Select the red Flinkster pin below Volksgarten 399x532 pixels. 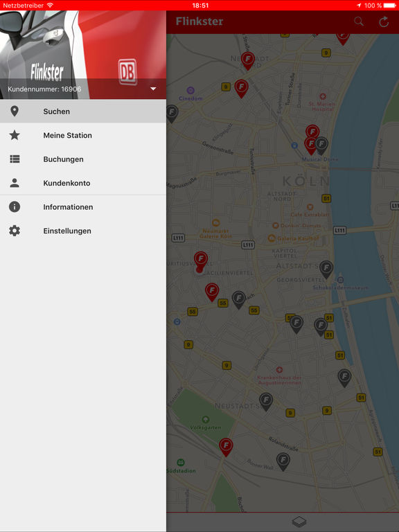point(226,447)
